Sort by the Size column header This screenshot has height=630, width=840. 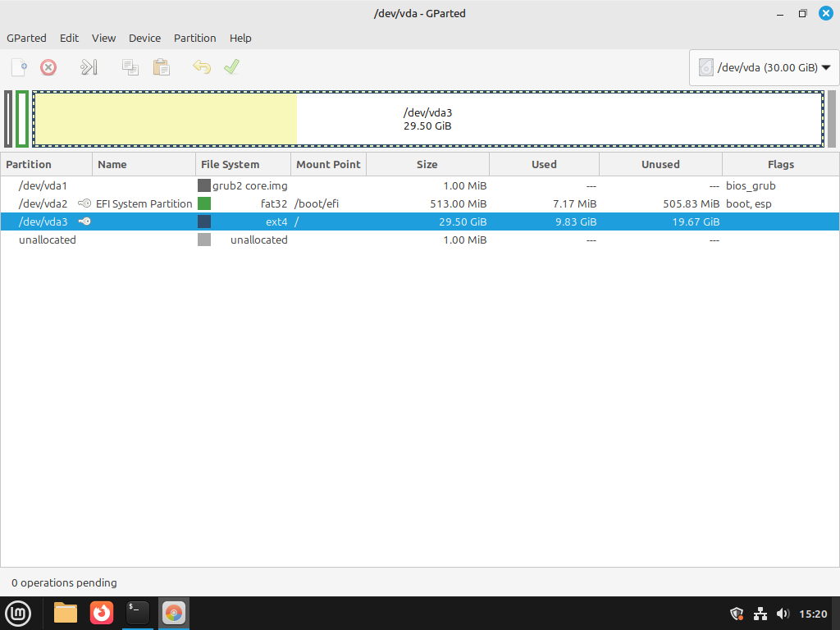427,164
